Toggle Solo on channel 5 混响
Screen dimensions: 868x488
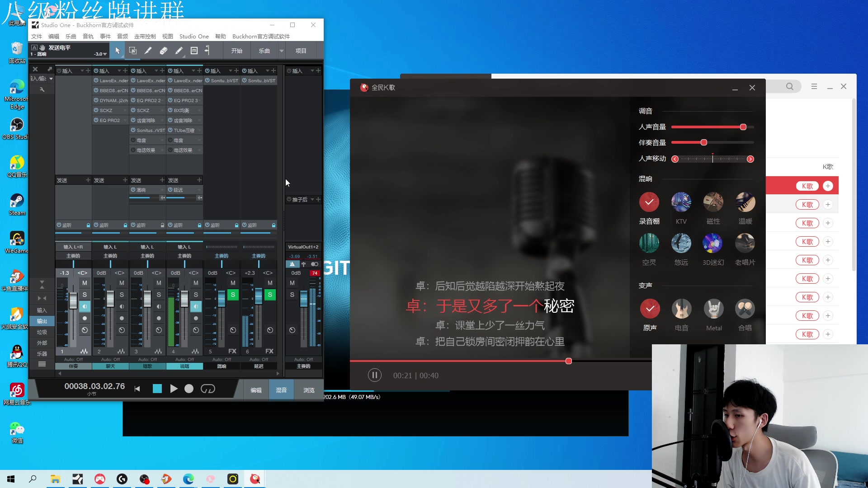[233, 295]
